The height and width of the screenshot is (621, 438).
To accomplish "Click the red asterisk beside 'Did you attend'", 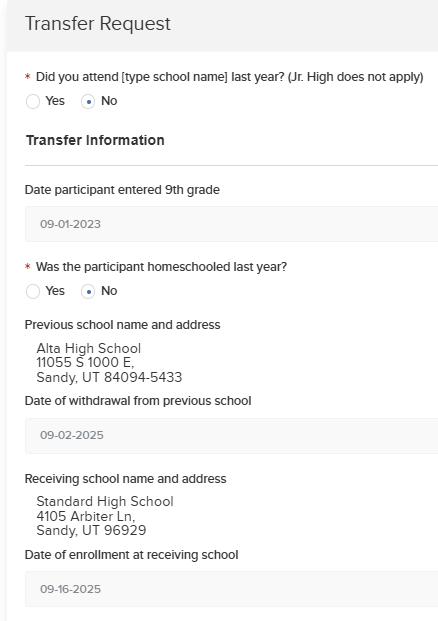I will [x=28, y=76].
